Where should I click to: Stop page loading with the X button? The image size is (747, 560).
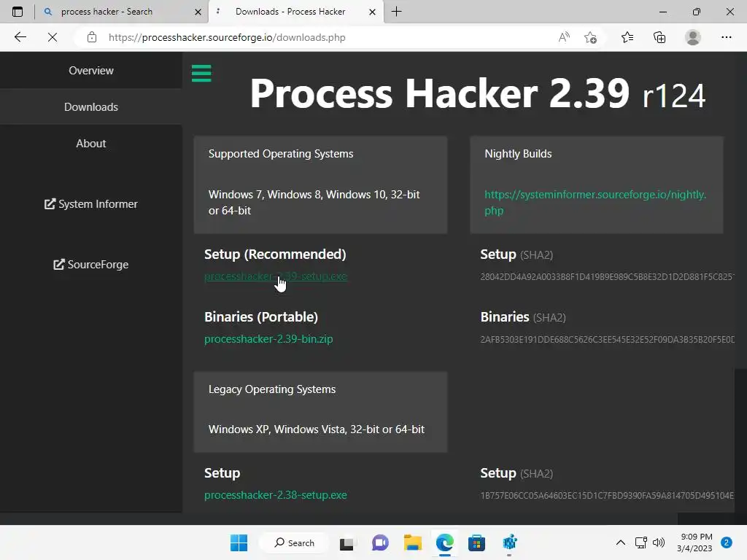coord(53,37)
